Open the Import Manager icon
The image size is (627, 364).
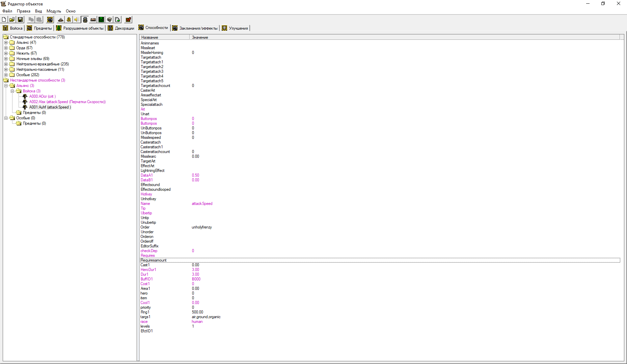coord(117,20)
